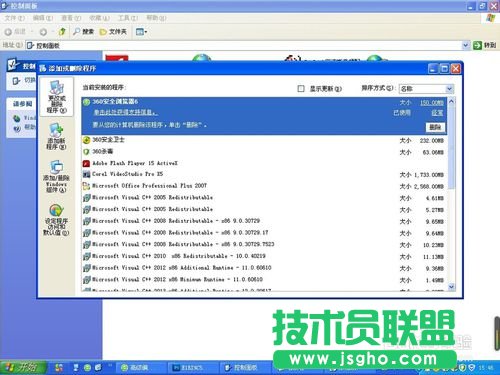The image size is (500, 375).
Task: Open 帮助(H) menu
Action: tap(156, 18)
